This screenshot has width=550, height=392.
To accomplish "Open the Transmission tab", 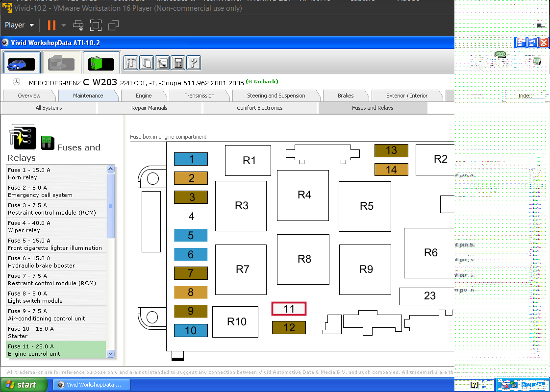I will click(199, 96).
